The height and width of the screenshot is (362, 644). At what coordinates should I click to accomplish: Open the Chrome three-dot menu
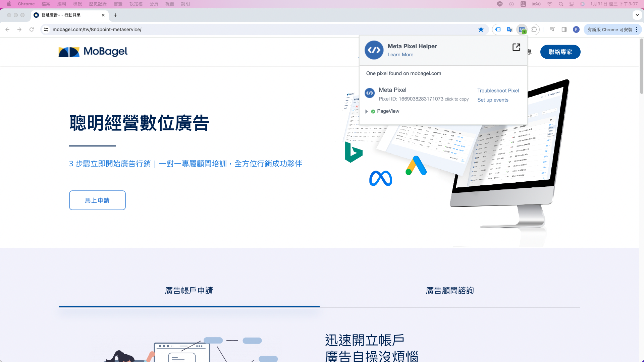tap(637, 29)
